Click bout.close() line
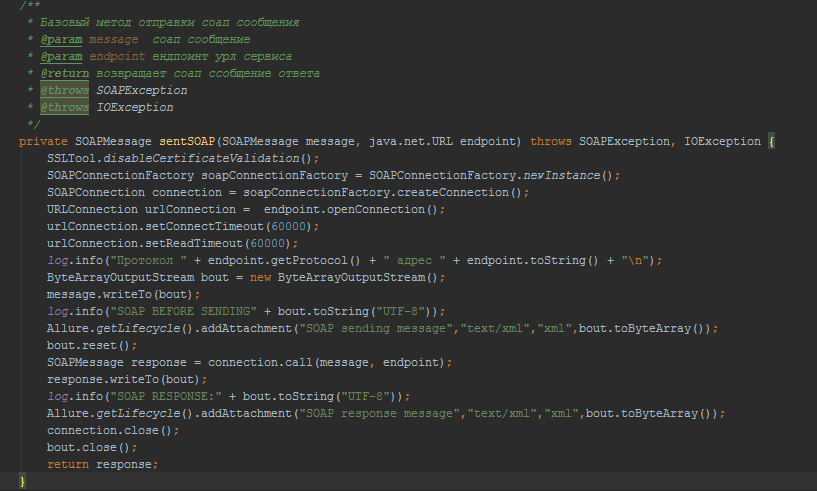The height and width of the screenshot is (491, 817). coord(92,447)
